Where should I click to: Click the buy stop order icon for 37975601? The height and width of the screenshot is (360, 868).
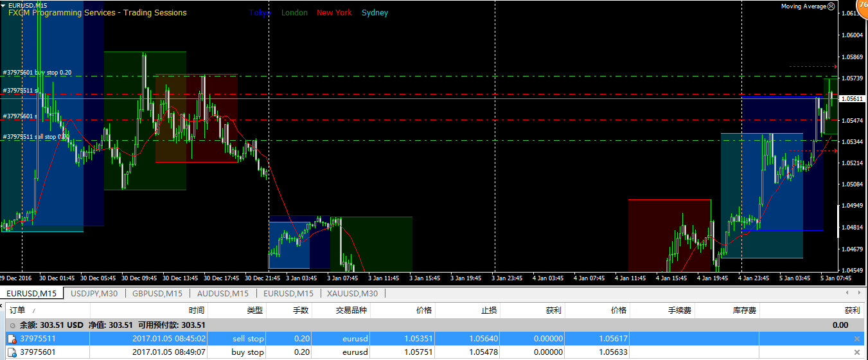[x=12, y=352]
